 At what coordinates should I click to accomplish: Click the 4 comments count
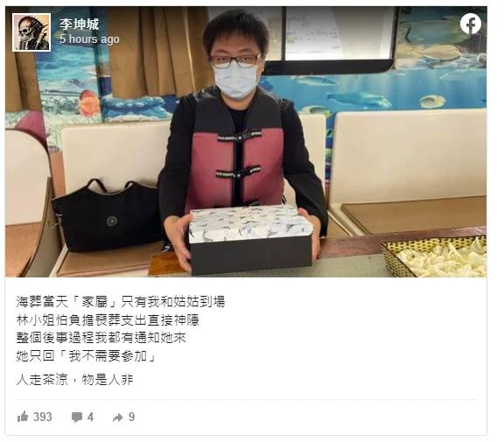click(90, 417)
